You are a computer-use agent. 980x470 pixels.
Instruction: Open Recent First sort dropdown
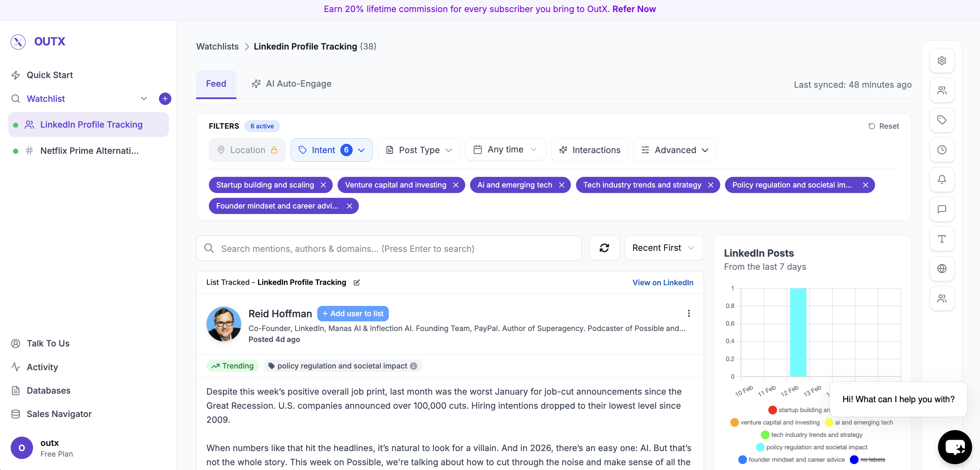[x=663, y=248]
